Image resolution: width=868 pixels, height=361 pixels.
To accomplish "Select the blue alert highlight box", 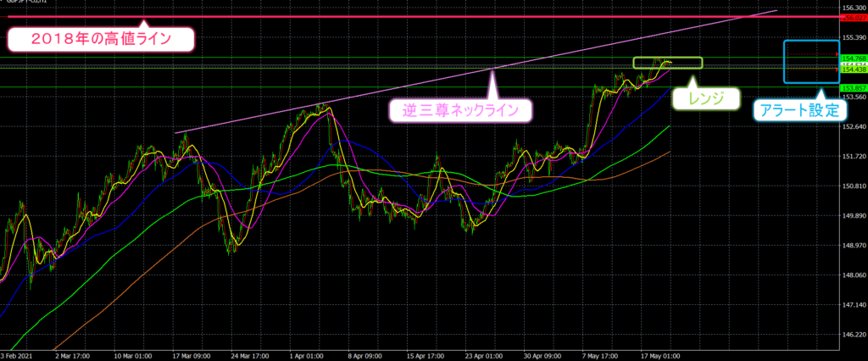I will coord(811,62).
